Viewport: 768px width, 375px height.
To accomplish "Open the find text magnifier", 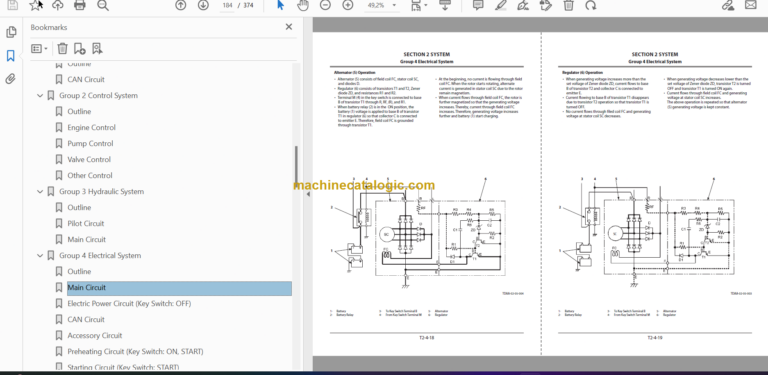I will click(103, 5).
